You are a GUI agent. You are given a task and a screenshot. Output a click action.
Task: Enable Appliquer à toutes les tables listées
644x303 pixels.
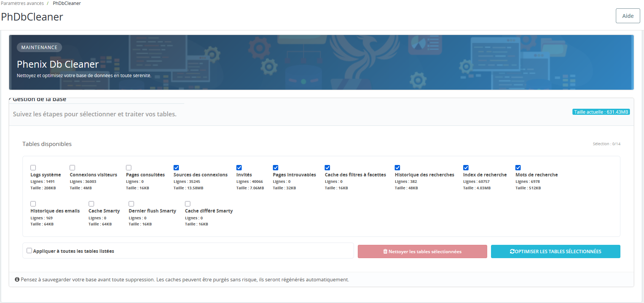[29, 251]
